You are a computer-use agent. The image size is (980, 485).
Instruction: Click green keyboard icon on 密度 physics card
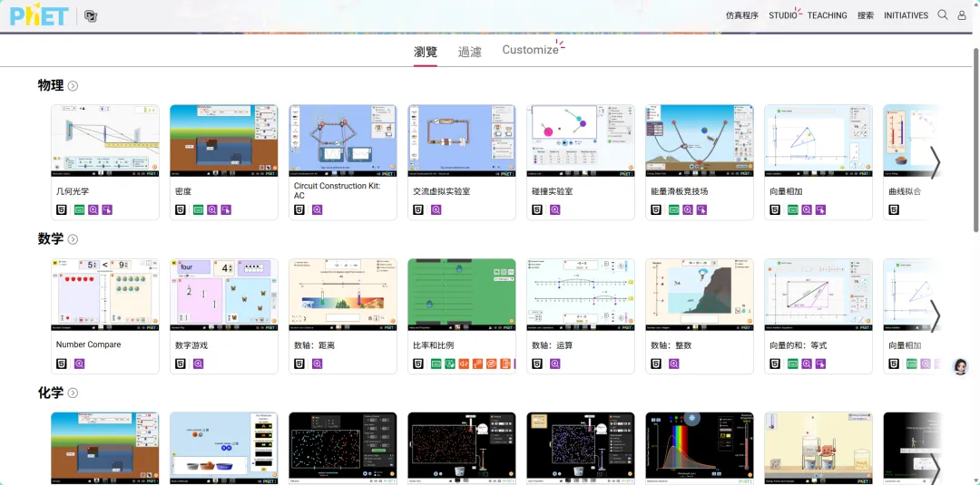[198, 209]
